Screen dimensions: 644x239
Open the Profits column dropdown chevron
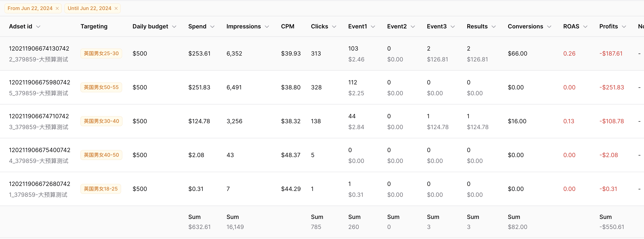pyautogui.click(x=624, y=27)
